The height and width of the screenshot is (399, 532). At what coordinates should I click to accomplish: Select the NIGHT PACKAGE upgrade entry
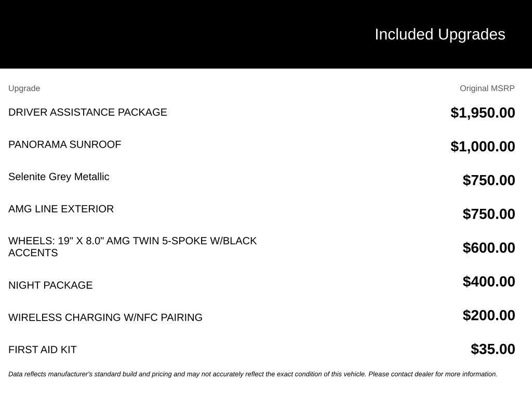(50, 285)
